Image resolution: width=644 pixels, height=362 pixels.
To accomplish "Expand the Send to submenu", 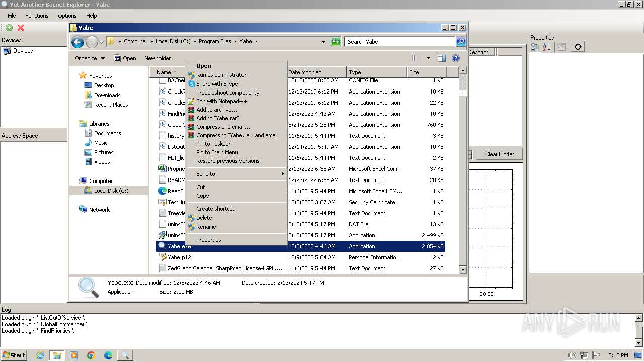I will [236, 174].
